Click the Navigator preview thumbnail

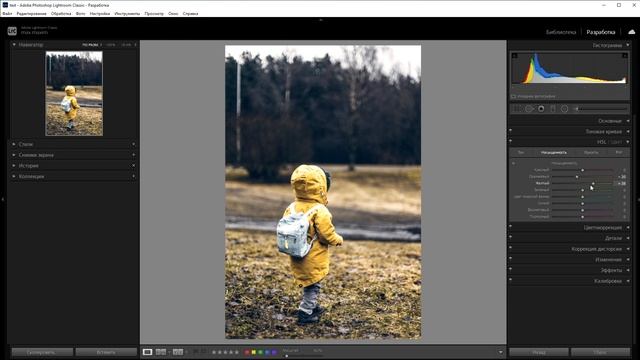coord(74,93)
